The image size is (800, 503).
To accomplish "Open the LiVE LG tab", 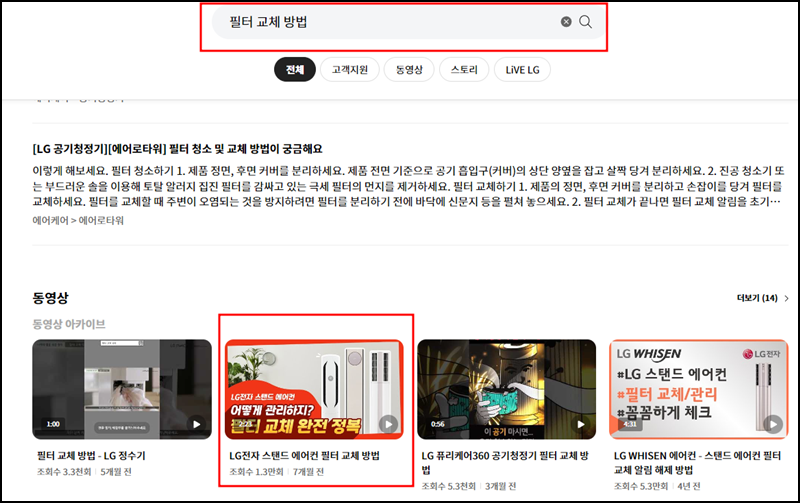I will [x=522, y=69].
